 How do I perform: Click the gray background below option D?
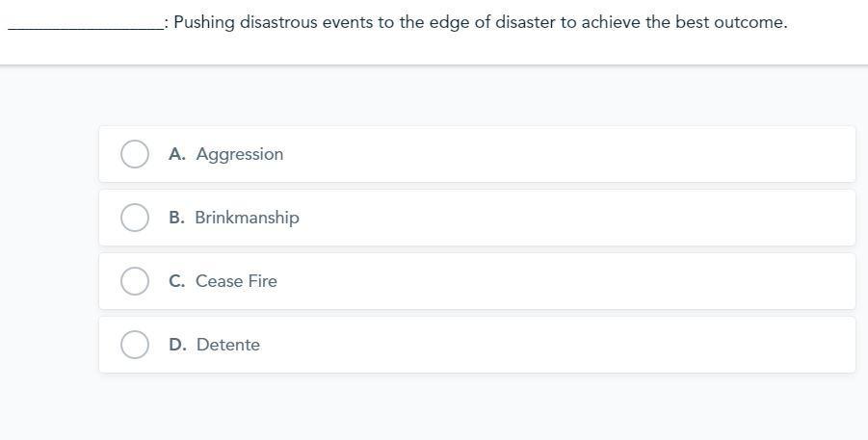click(434, 409)
